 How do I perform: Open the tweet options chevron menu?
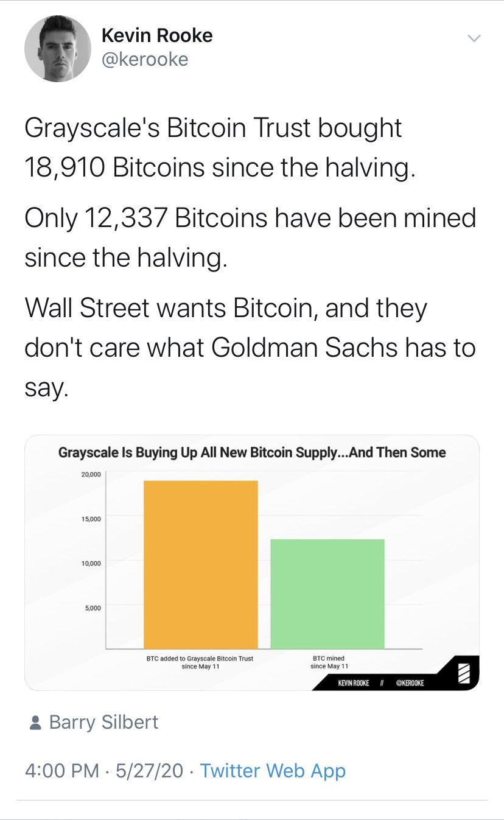(474, 38)
